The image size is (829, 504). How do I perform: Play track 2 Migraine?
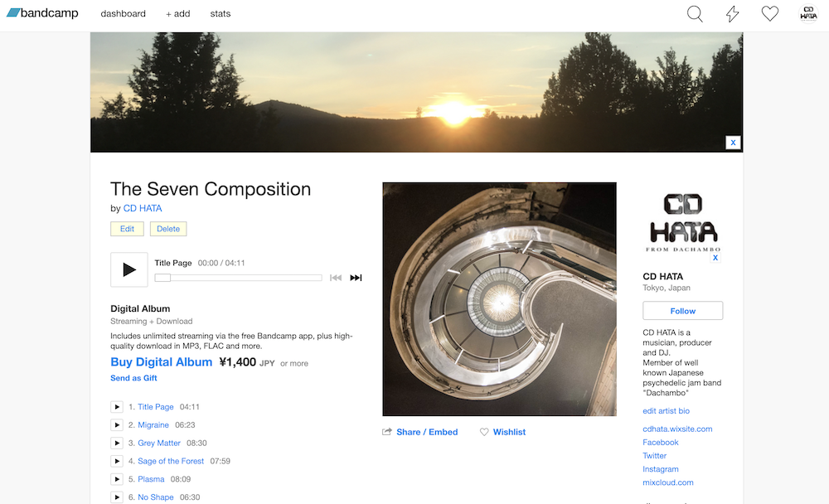pyautogui.click(x=117, y=424)
